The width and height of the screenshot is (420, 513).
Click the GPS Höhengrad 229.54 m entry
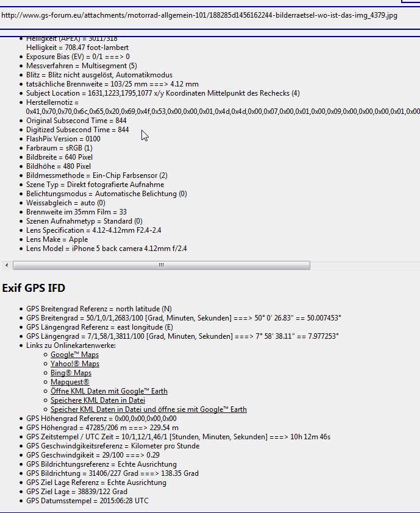tap(102, 428)
